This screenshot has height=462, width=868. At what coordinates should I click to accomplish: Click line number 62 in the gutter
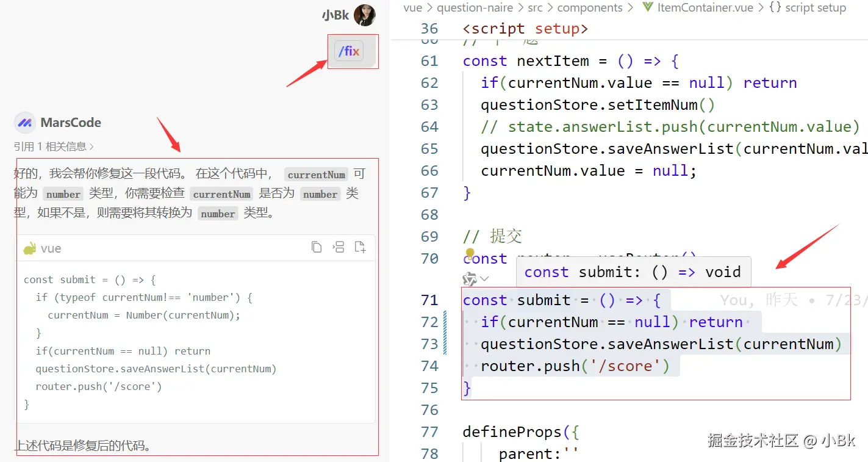pyautogui.click(x=429, y=82)
